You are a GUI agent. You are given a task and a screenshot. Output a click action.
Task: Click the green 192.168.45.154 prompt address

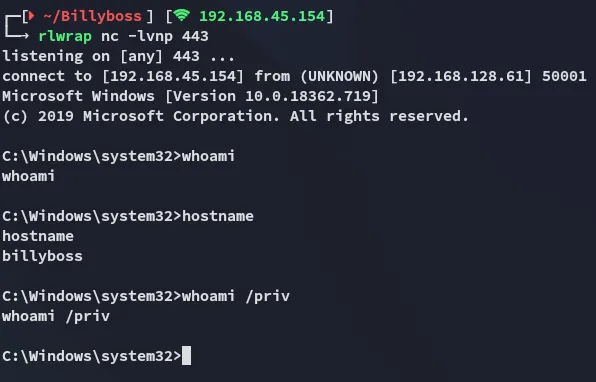(x=262, y=16)
